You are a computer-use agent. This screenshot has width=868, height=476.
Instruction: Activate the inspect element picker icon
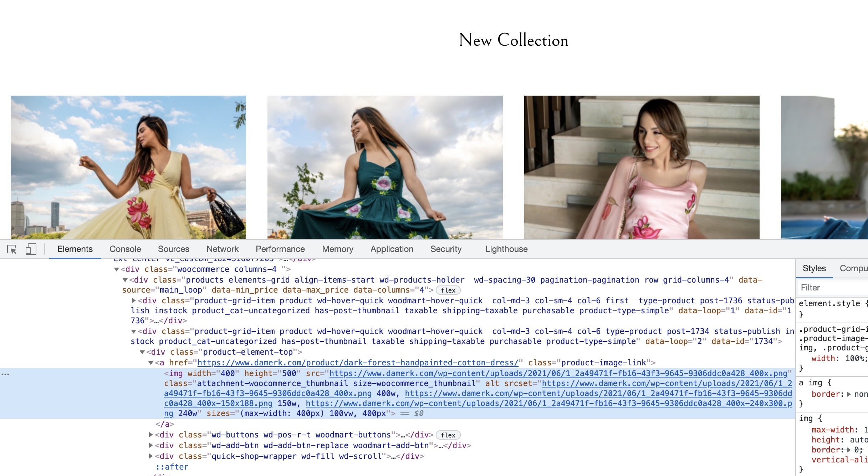pos(12,249)
